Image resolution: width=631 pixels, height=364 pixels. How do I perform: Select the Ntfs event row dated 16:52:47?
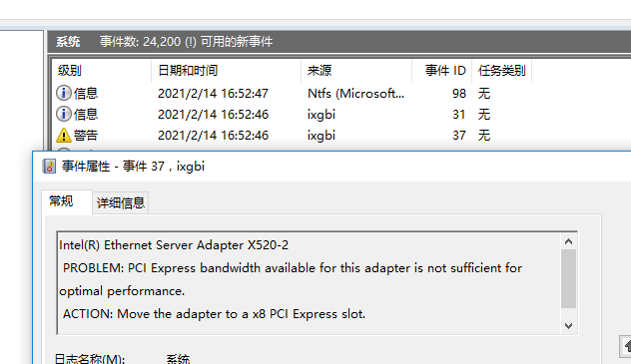click(x=340, y=93)
